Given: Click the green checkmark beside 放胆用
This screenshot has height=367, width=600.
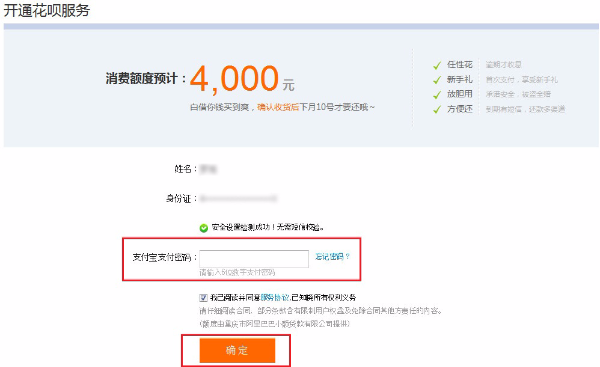Looking at the screenshot, I should pyautogui.click(x=437, y=95).
